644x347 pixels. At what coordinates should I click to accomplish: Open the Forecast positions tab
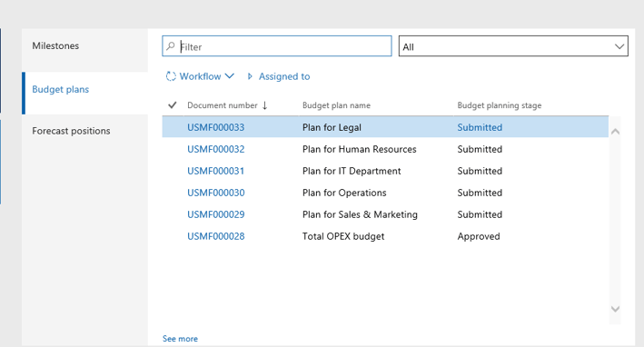click(84, 131)
